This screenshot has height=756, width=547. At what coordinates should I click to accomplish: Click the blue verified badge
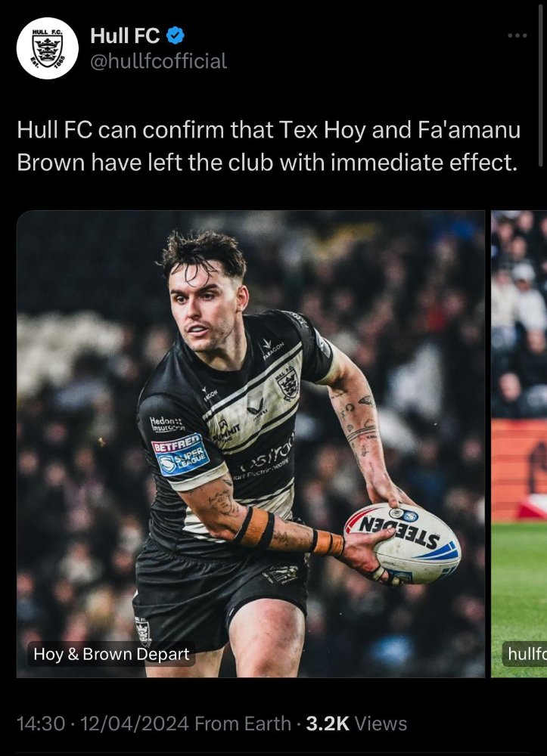(x=175, y=36)
